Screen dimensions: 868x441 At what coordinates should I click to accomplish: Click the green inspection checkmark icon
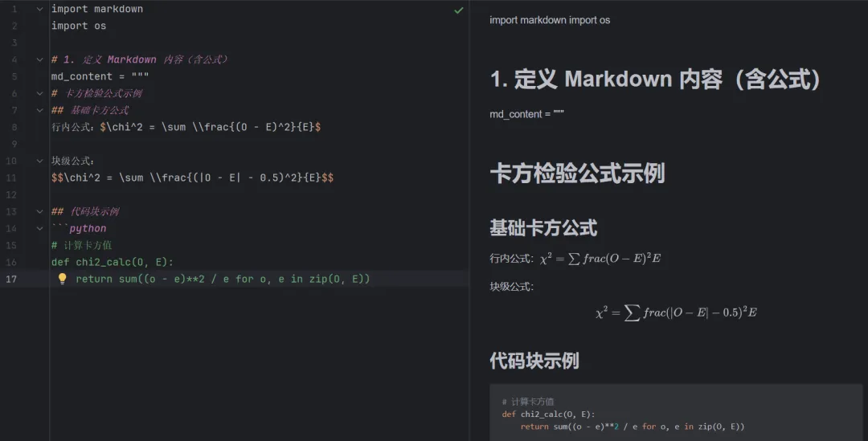click(x=458, y=10)
